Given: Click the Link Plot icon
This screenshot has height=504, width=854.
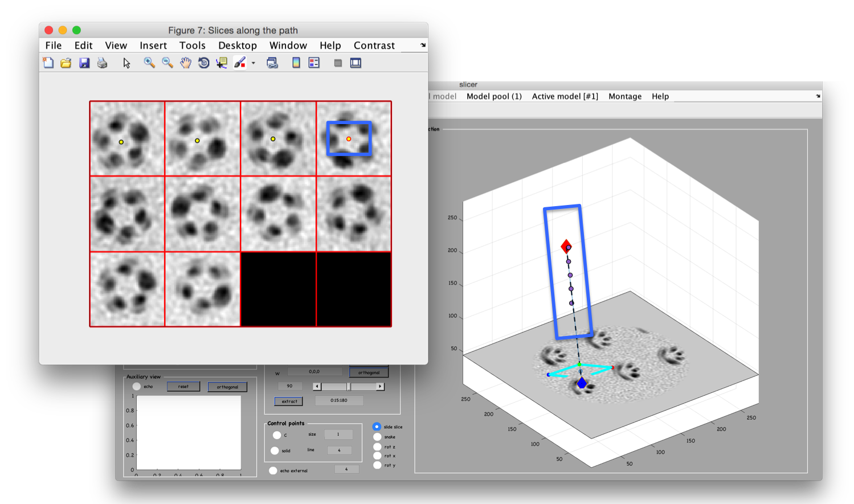Looking at the screenshot, I should 272,63.
